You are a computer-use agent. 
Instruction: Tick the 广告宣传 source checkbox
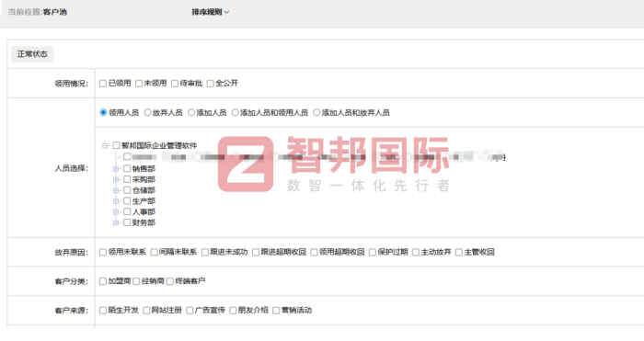click(x=190, y=311)
